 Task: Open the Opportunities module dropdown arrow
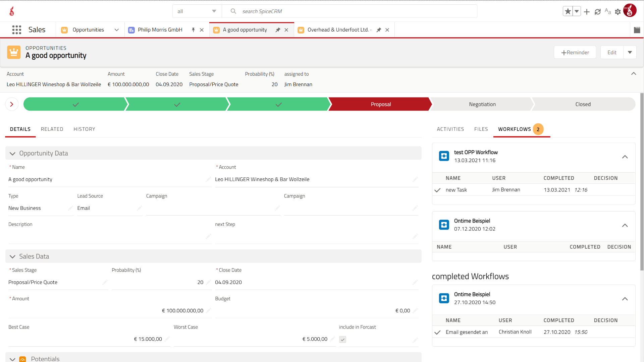click(117, 30)
